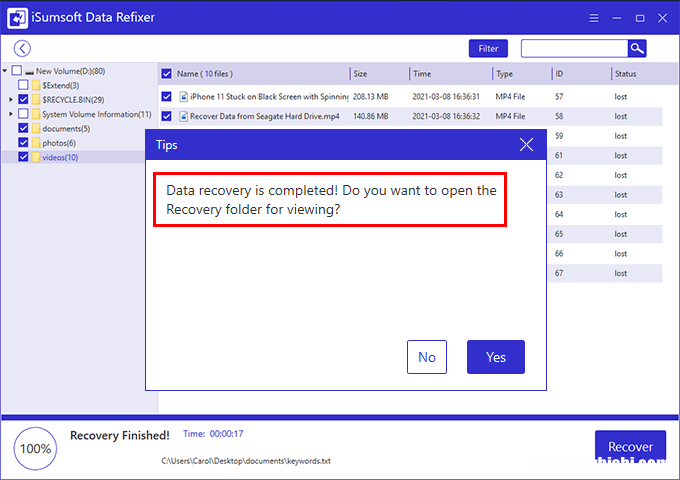Image resolution: width=680 pixels, height=480 pixels.
Task: Click Yes to open Recovery folder
Action: click(x=496, y=357)
